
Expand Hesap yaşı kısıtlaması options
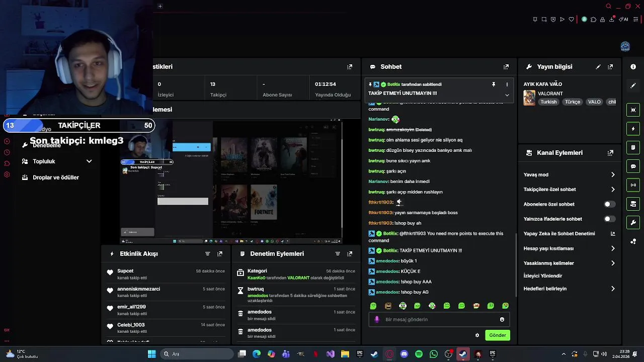(x=613, y=248)
